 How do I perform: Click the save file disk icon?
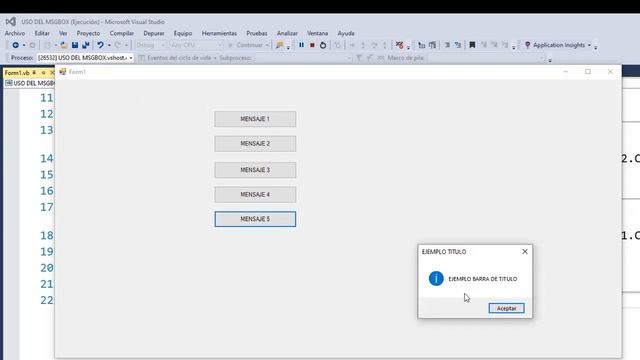coord(75,45)
